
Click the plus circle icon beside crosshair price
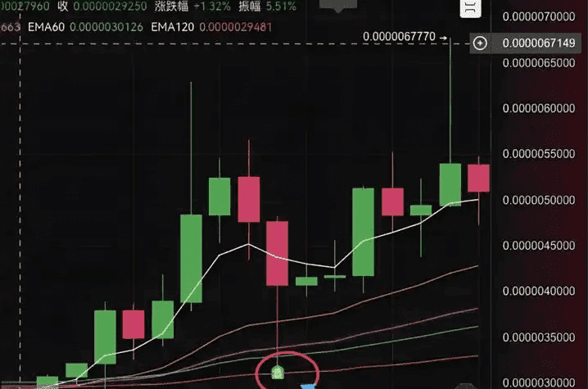480,43
